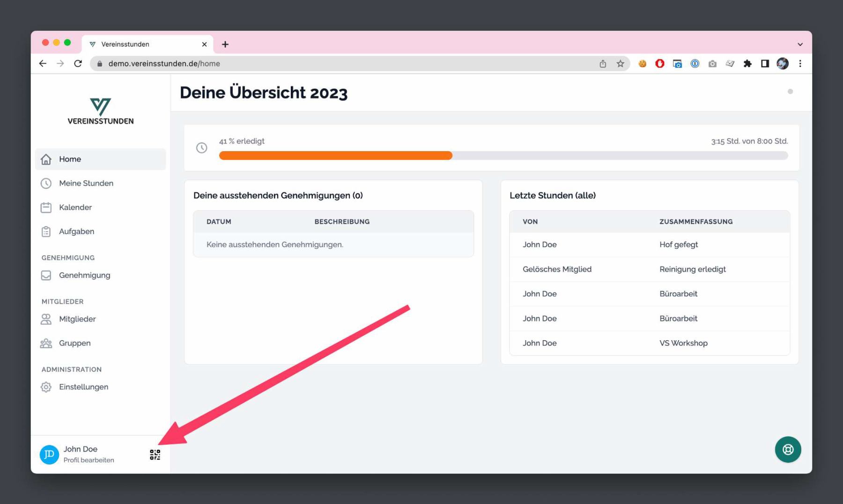
Task: Click the clock icon beside progress bar
Action: (x=202, y=148)
